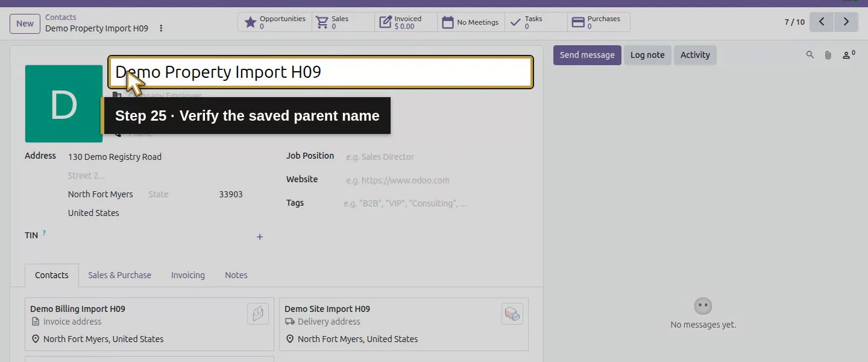Open the Invoiced stat button
The image size is (868, 362).
[x=406, y=22]
